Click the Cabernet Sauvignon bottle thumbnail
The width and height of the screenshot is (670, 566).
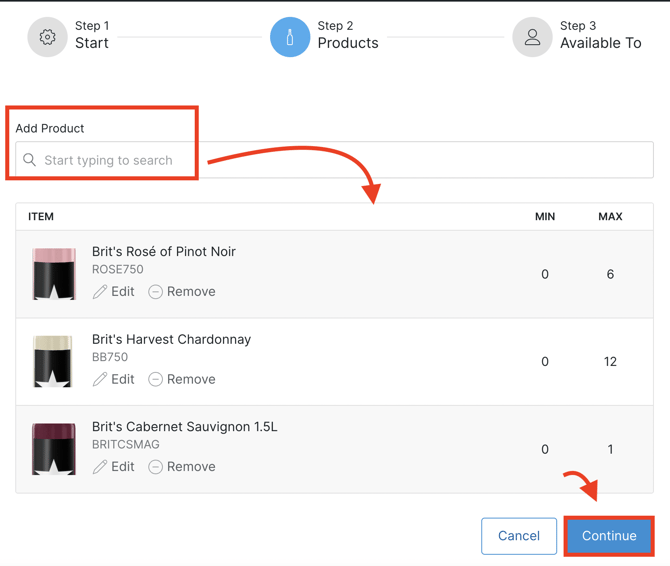54,449
